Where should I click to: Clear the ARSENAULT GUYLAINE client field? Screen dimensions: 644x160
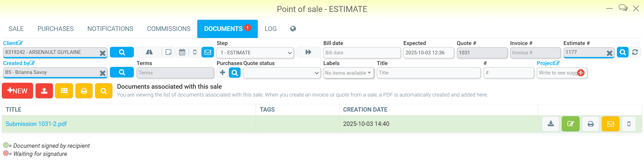103,53
